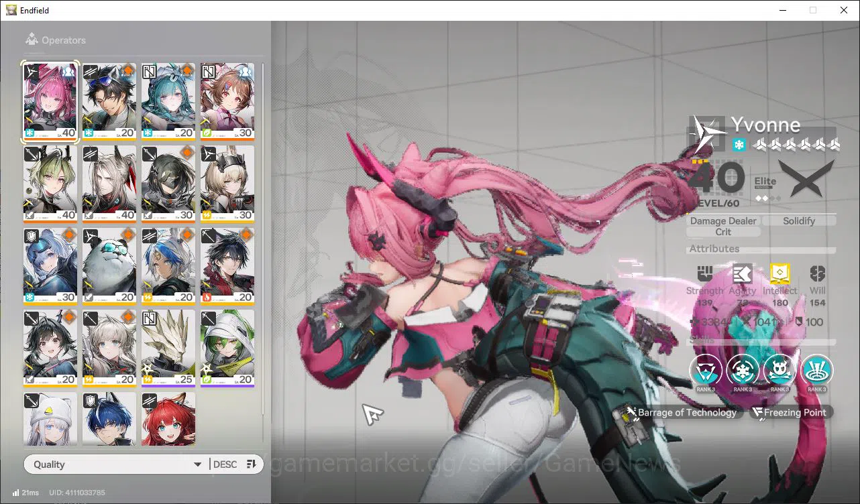The height and width of the screenshot is (504, 860).
Task: Select the spiky armored operator card at level 25
Action: 168,349
